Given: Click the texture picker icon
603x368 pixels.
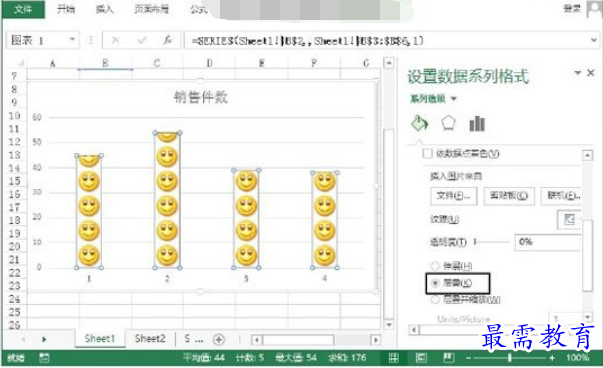Looking at the screenshot, I should (569, 220).
